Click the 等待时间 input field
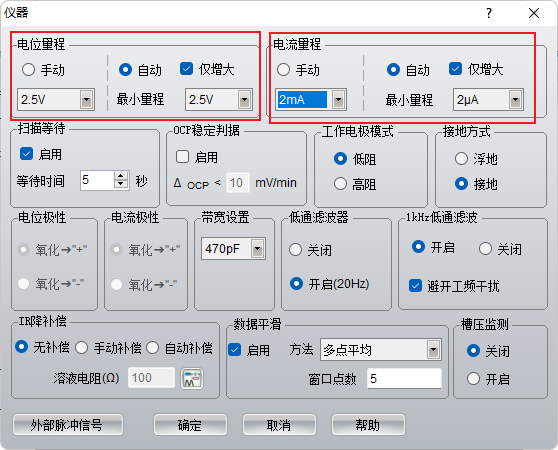This screenshot has width=558, height=450. click(x=98, y=180)
